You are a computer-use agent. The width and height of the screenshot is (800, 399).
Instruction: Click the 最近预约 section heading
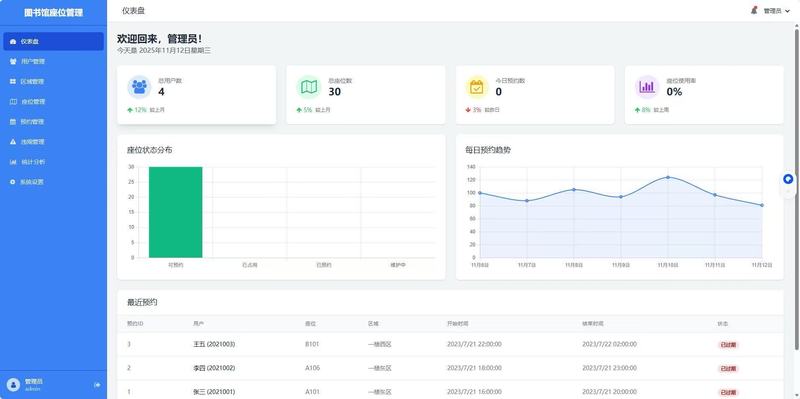coord(142,302)
